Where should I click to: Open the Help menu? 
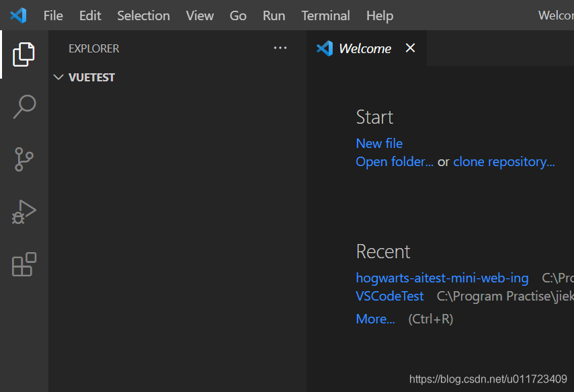pyautogui.click(x=380, y=15)
